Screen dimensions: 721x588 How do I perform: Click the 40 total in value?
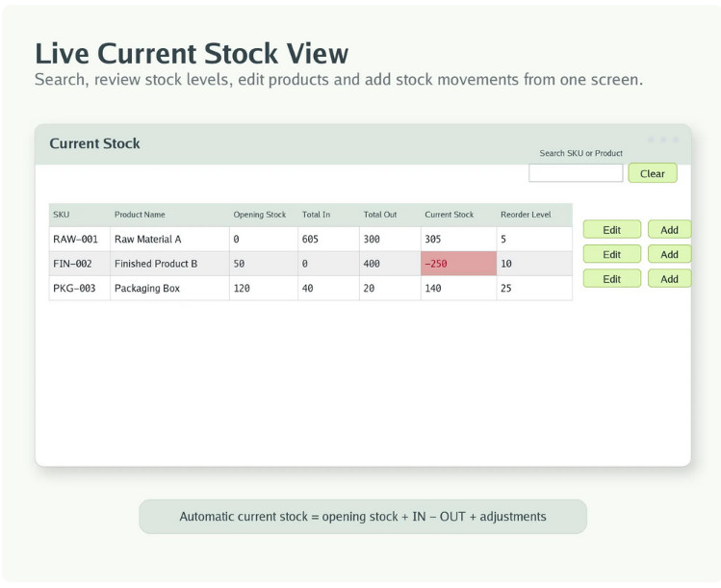307,289
